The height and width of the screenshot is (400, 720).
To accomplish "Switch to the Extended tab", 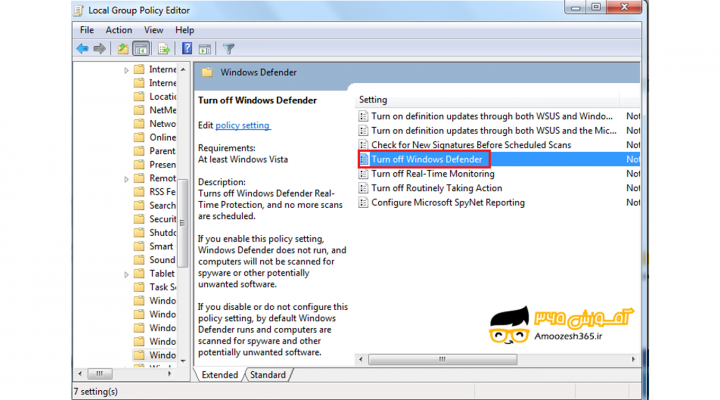I will click(x=219, y=375).
